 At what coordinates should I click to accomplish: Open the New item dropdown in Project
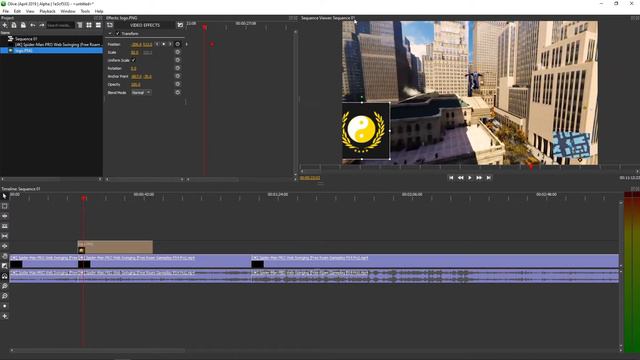coord(5,25)
